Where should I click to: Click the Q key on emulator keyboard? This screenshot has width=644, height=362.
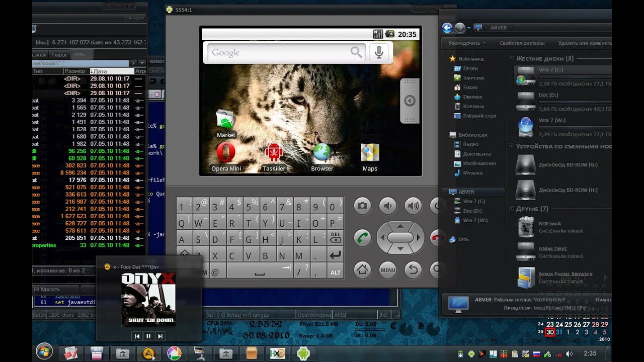(184, 222)
